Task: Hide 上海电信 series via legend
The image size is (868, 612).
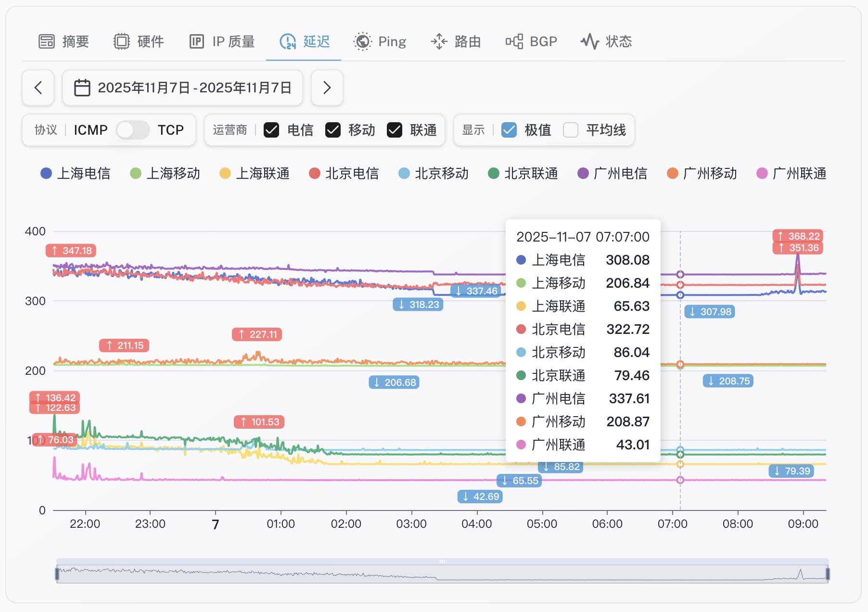Action: pyautogui.click(x=76, y=173)
